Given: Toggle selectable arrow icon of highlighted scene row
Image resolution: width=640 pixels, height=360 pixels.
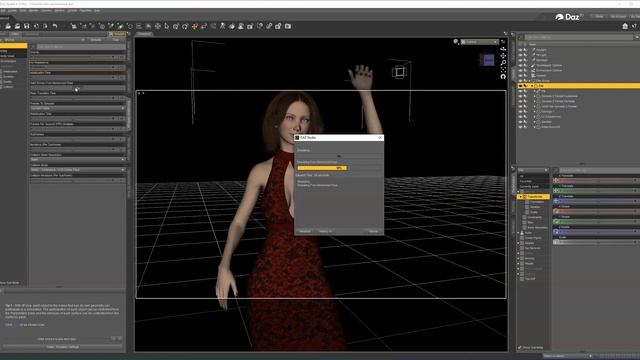Looking at the screenshot, I should point(526,86).
